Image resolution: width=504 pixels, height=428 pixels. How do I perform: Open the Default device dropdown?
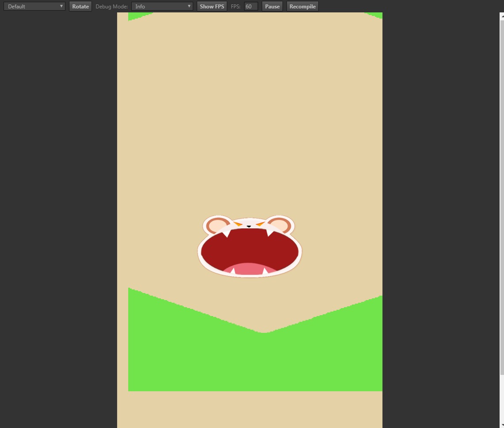click(x=34, y=7)
